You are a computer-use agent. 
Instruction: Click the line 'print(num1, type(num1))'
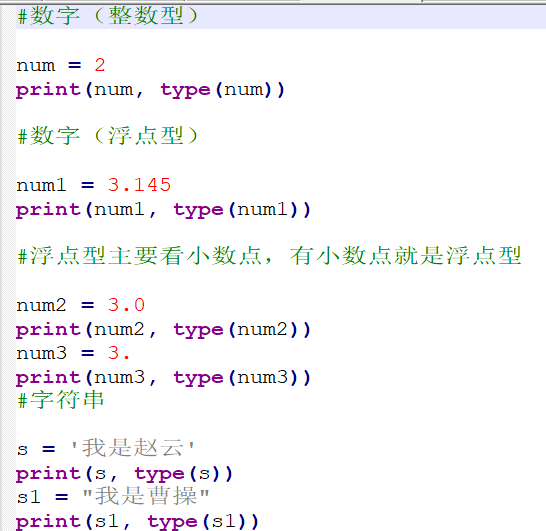click(163, 210)
